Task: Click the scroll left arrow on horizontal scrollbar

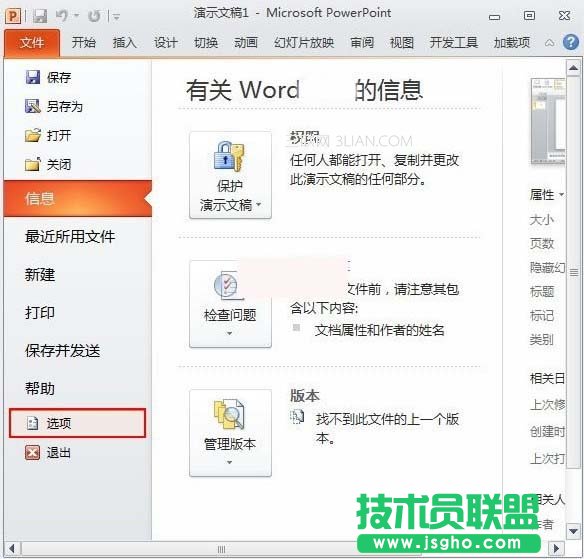Action: click(12, 549)
